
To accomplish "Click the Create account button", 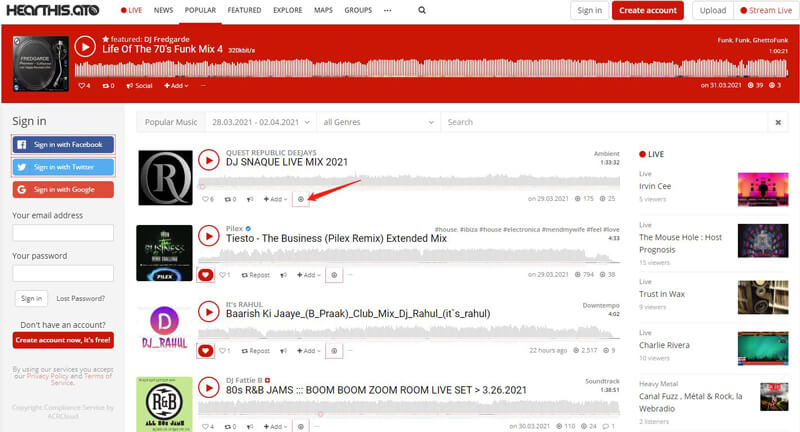I will coord(648,10).
